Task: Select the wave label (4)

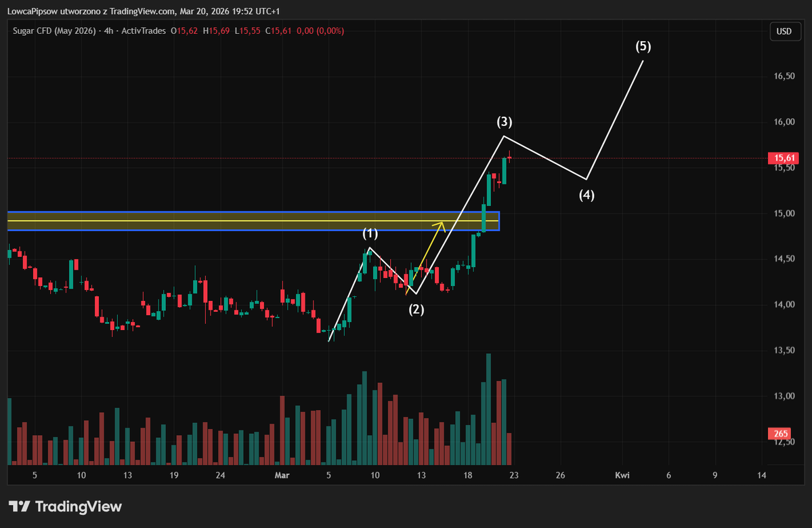Action: (x=586, y=195)
